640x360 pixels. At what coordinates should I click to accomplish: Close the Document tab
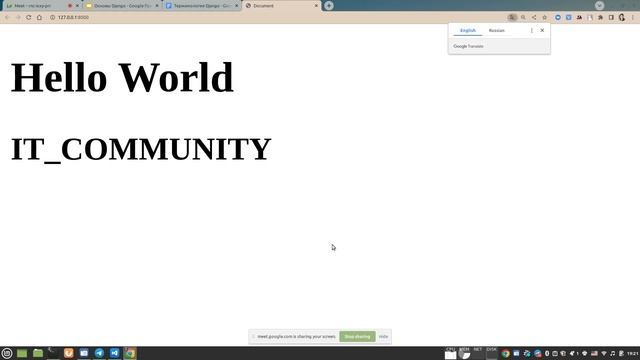click(x=316, y=6)
